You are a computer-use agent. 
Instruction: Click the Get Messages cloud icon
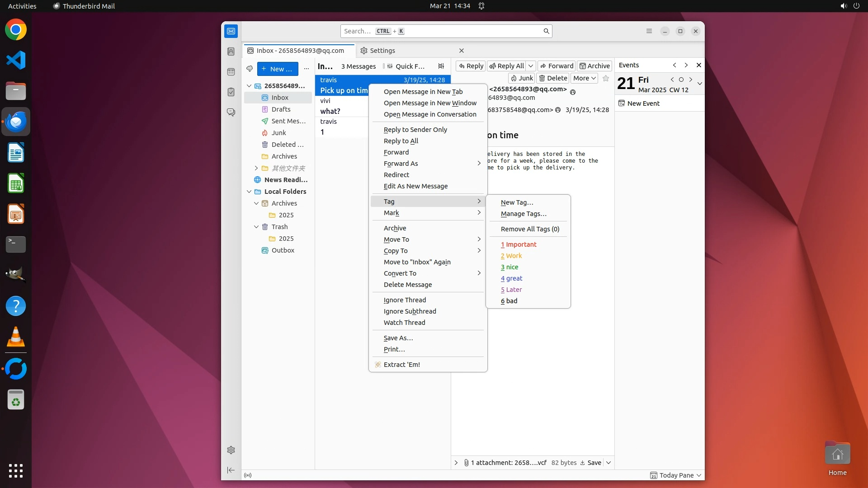[250, 69]
